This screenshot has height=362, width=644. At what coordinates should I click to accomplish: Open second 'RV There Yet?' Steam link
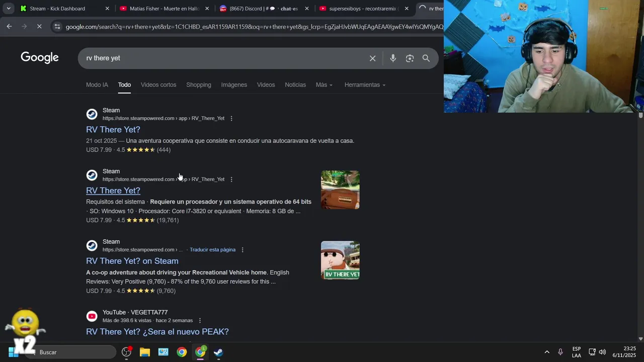[113, 191]
